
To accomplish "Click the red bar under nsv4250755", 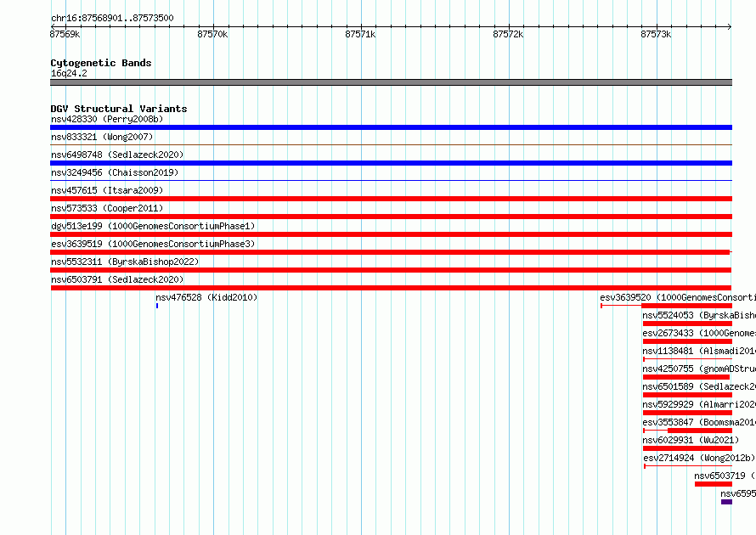I will pyautogui.click(x=686, y=377).
